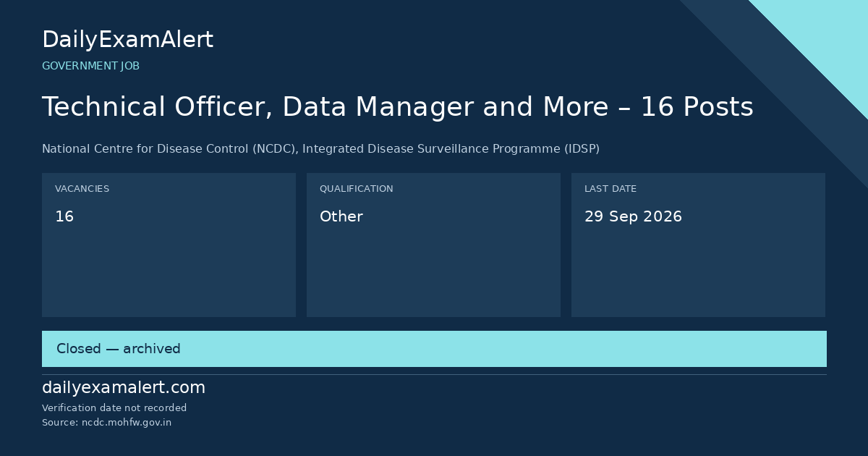
Task: Click the Verification date not recorded note
Action: (114, 408)
